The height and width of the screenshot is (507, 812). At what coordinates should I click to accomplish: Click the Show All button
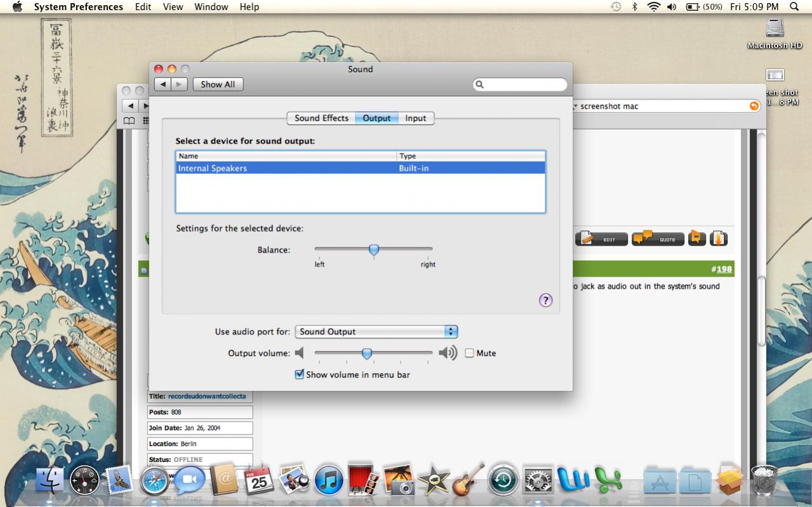pyautogui.click(x=218, y=84)
